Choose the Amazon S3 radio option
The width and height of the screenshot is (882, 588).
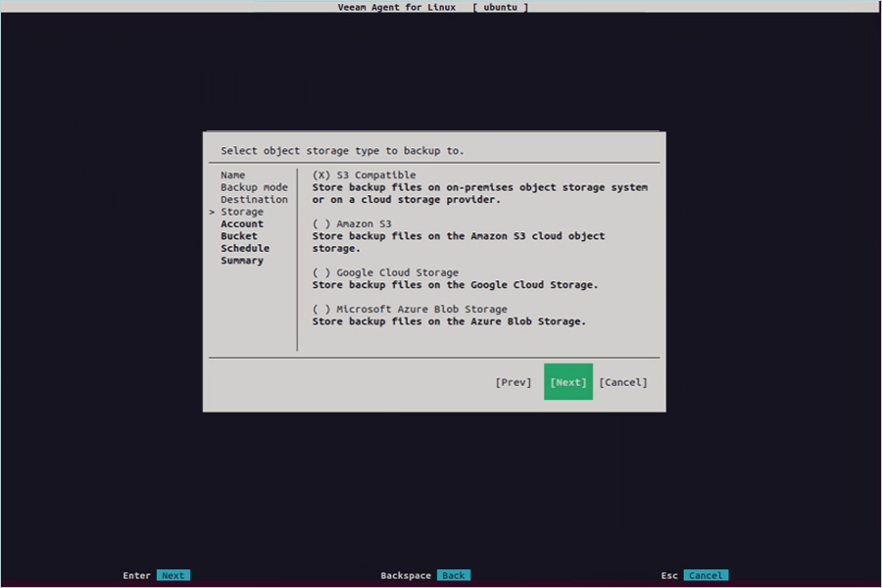[x=352, y=224]
